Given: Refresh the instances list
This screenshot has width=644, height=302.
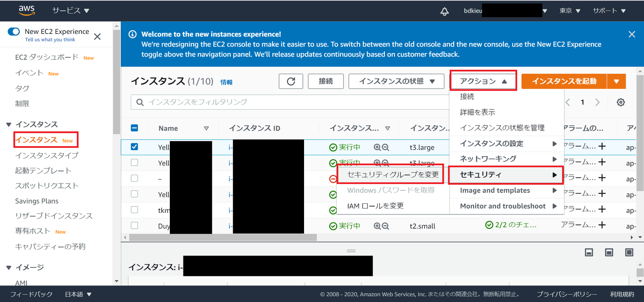Looking at the screenshot, I should click(x=291, y=81).
